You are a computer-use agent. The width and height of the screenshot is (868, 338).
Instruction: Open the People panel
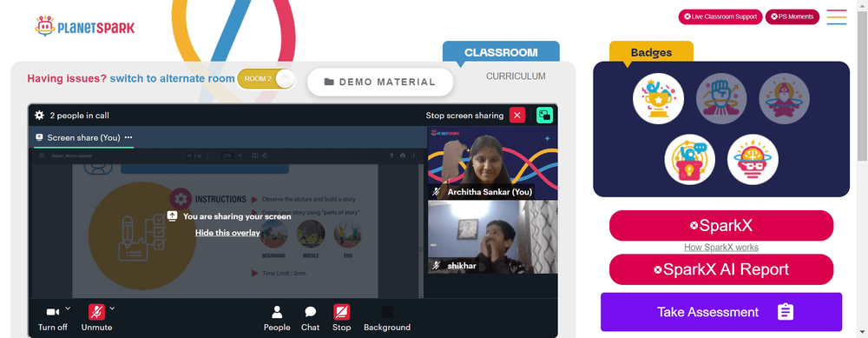(277, 319)
